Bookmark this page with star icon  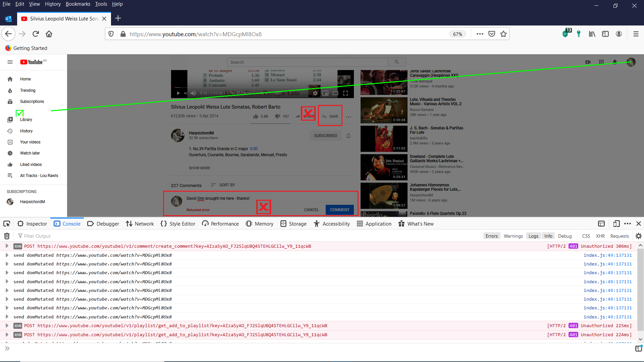click(503, 34)
